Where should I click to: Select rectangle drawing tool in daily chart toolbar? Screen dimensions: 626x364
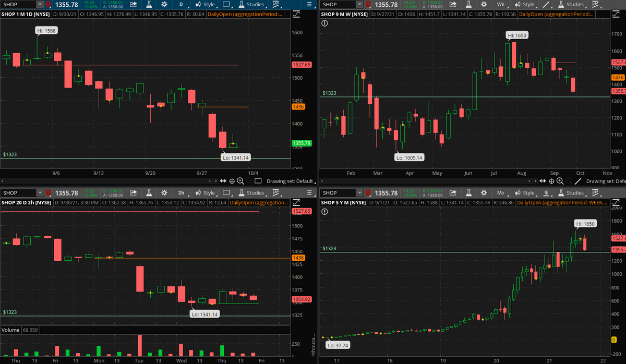(226, 4)
